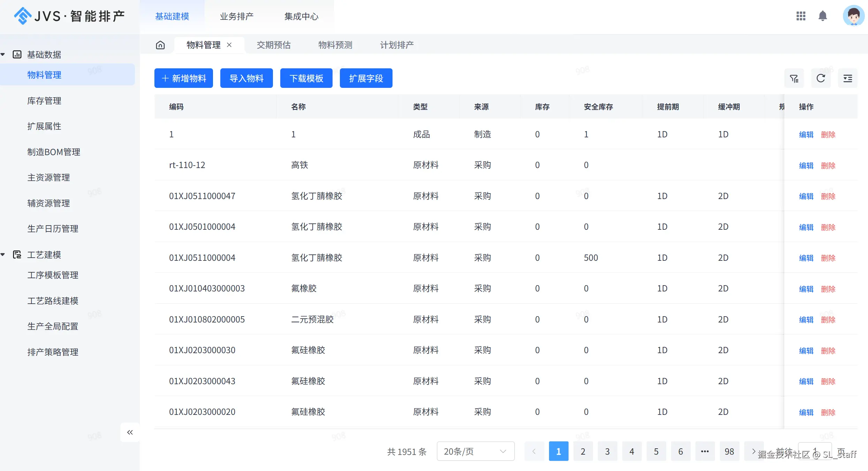Click the 新增物料 button
This screenshot has width=868, height=471.
click(x=184, y=78)
